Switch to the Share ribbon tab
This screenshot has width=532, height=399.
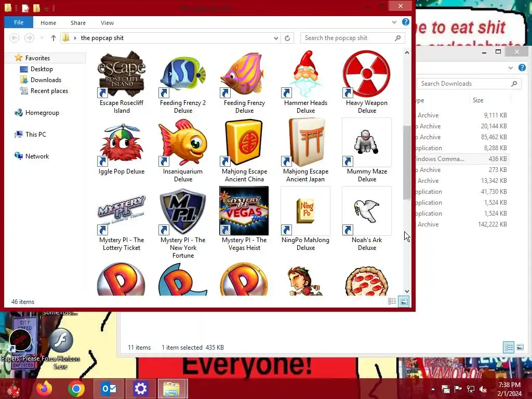[x=78, y=23]
